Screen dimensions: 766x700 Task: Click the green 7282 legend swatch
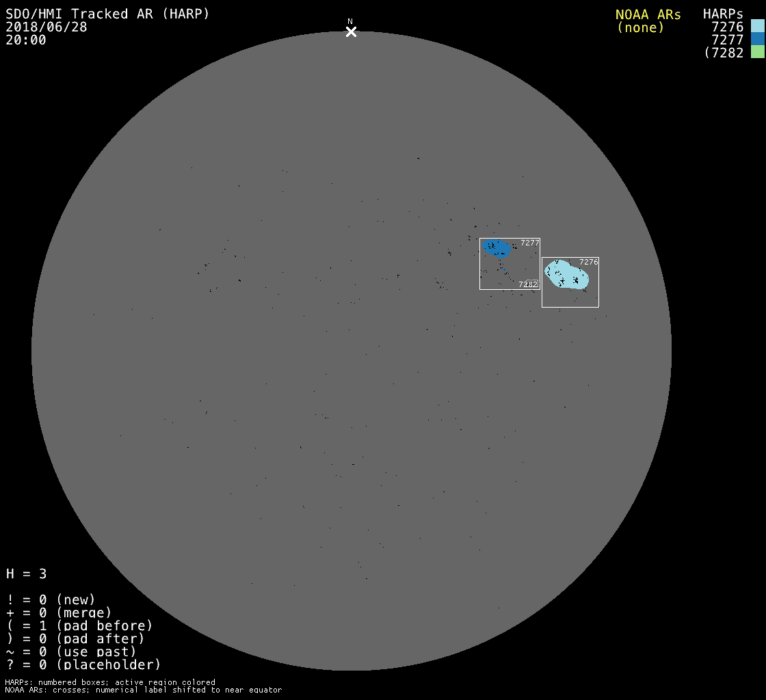pyautogui.click(x=757, y=52)
